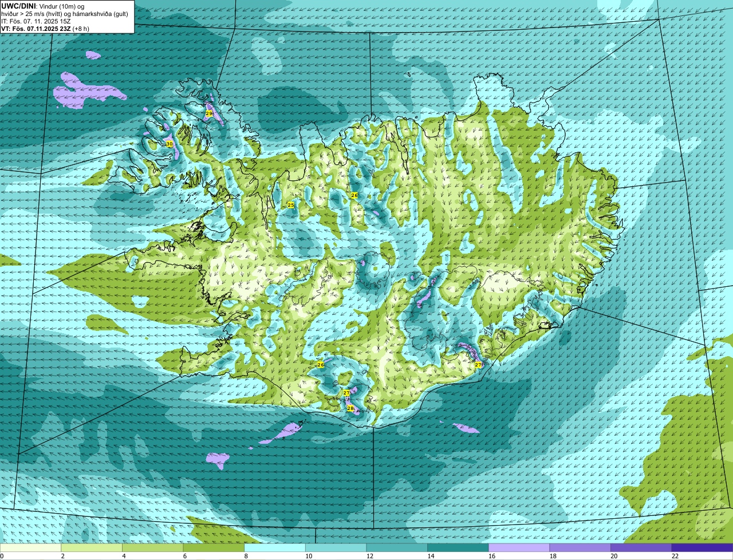Click the legend scale value '8'
The width and height of the screenshot is (733, 560).
coord(246,556)
